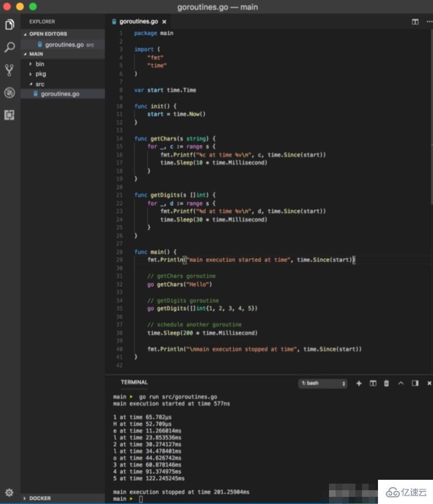Screen dimensions: 433x504
Task: Create a new terminal with plus icon
Action: click(x=359, y=383)
